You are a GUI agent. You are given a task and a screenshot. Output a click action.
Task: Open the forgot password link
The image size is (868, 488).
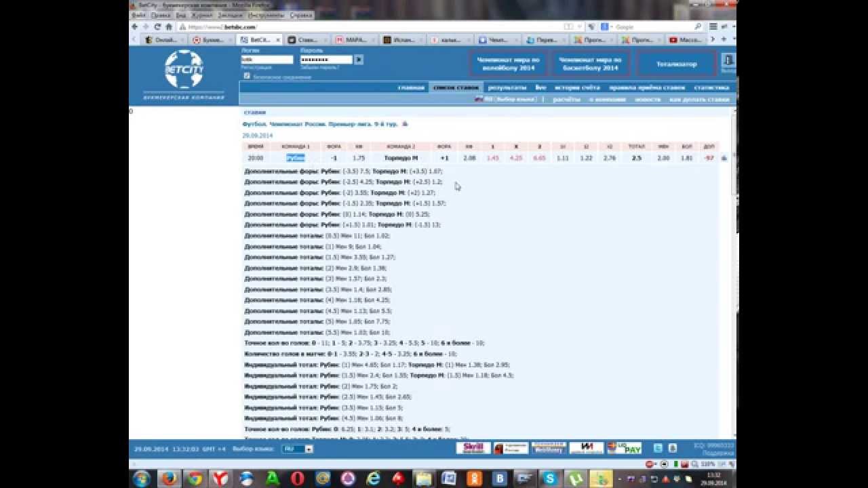pos(319,68)
